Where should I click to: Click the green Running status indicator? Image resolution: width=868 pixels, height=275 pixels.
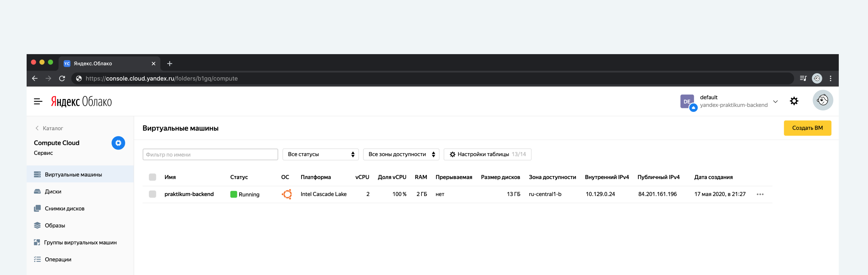(x=233, y=195)
